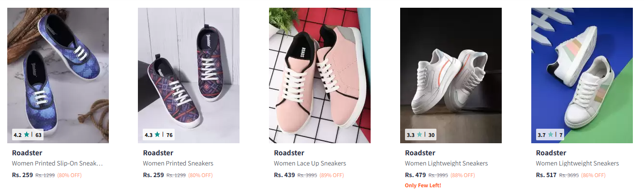Open white sneakers with orange stripe image
Viewport: 644px width, 195px height.
pos(451,75)
